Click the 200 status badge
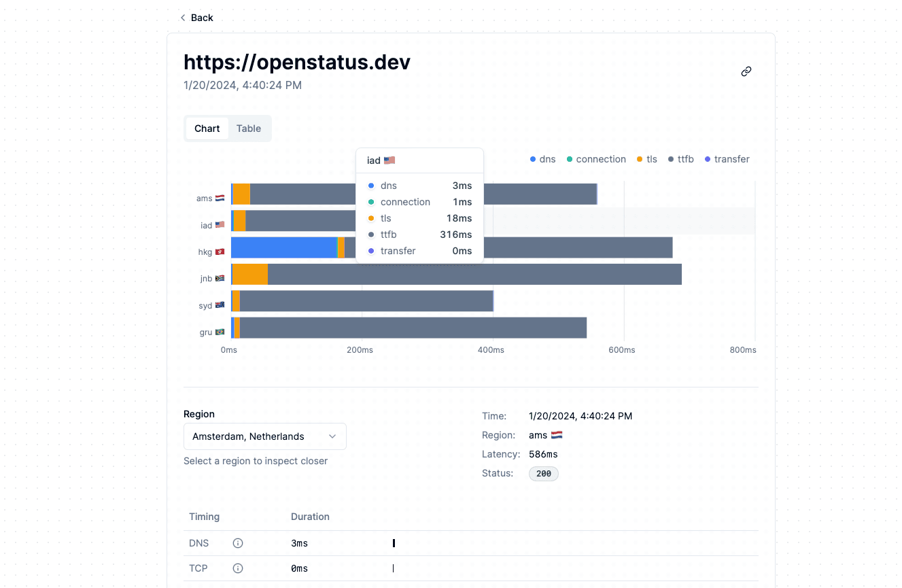Viewport: 902px width, 588px height. (543, 474)
